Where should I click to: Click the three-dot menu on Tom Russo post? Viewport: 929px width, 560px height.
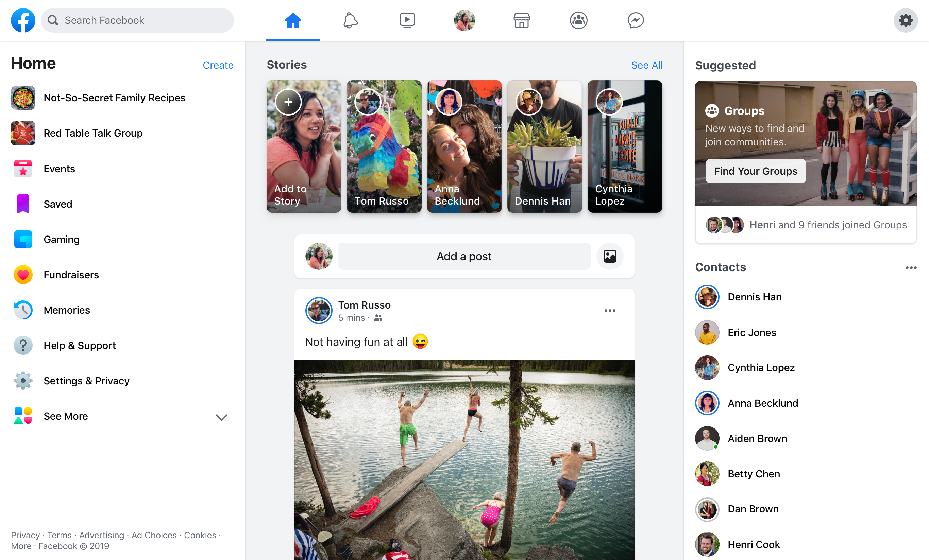pyautogui.click(x=610, y=310)
